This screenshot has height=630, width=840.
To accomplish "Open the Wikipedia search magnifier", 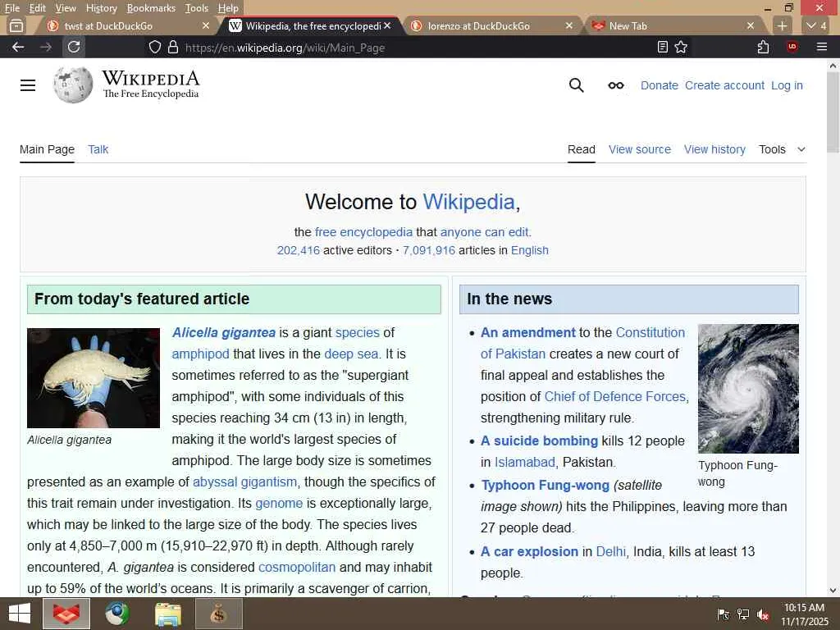I will pyautogui.click(x=577, y=85).
